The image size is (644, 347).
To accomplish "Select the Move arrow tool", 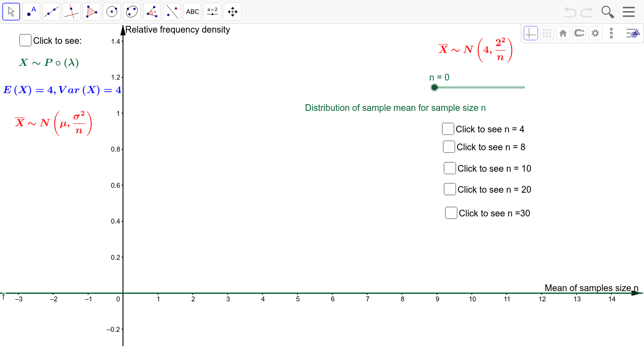I will (x=11, y=12).
